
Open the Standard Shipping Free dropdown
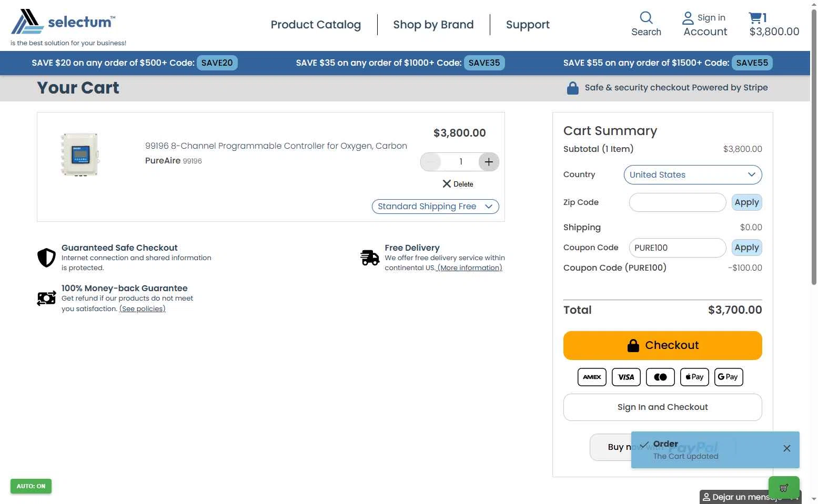435,207
